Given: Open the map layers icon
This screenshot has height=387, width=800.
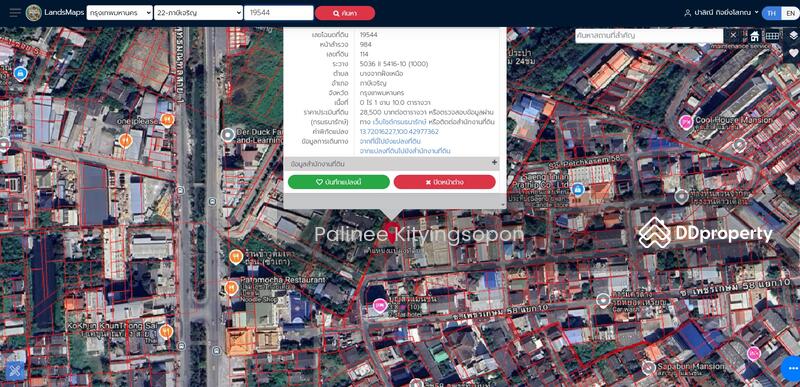Looking at the screenshot, I should click(792, 35).
